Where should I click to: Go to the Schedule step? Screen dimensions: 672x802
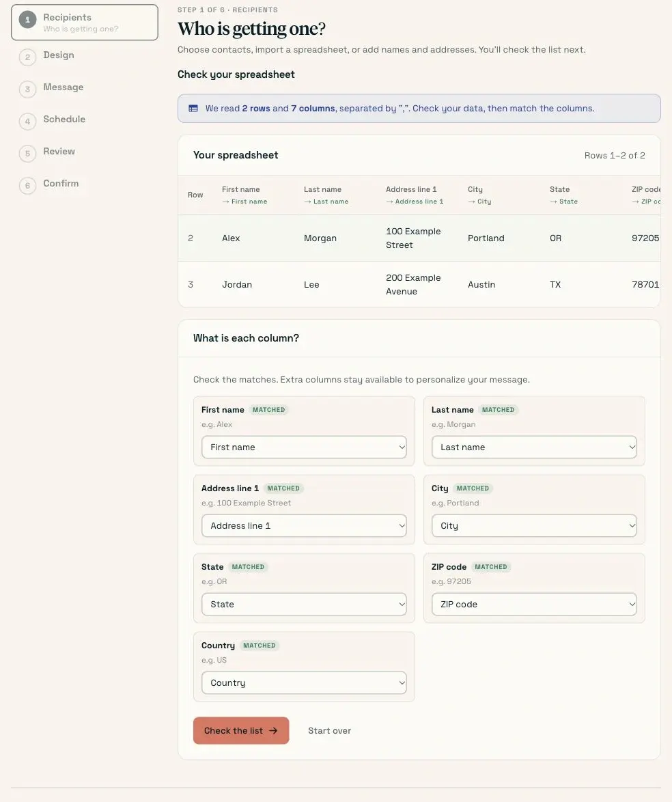click(x=64, y=119)
